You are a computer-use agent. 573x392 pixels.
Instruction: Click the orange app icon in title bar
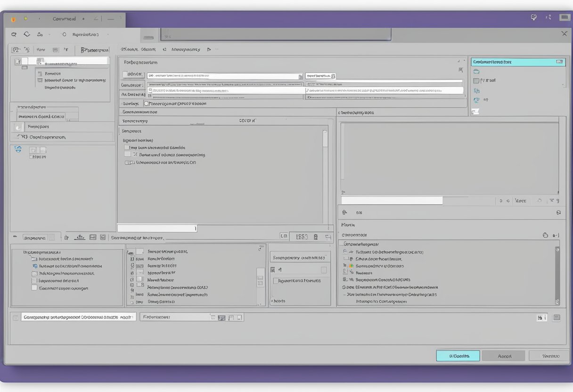point(13,19)
